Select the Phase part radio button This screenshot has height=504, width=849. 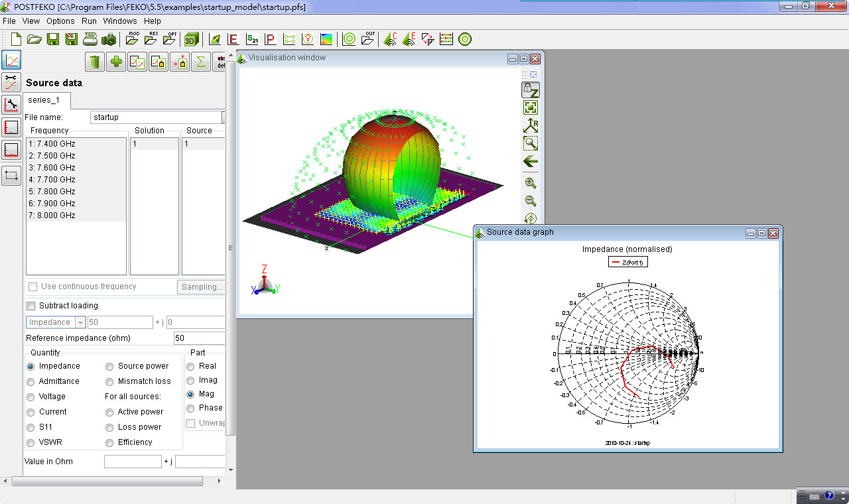click(190, 408)
